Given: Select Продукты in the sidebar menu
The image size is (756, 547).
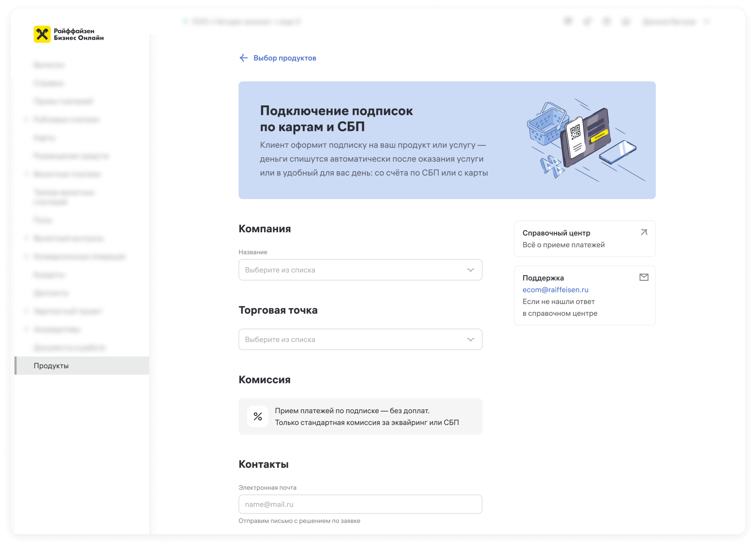Looking at the screenshot, I should coord(51,366).
